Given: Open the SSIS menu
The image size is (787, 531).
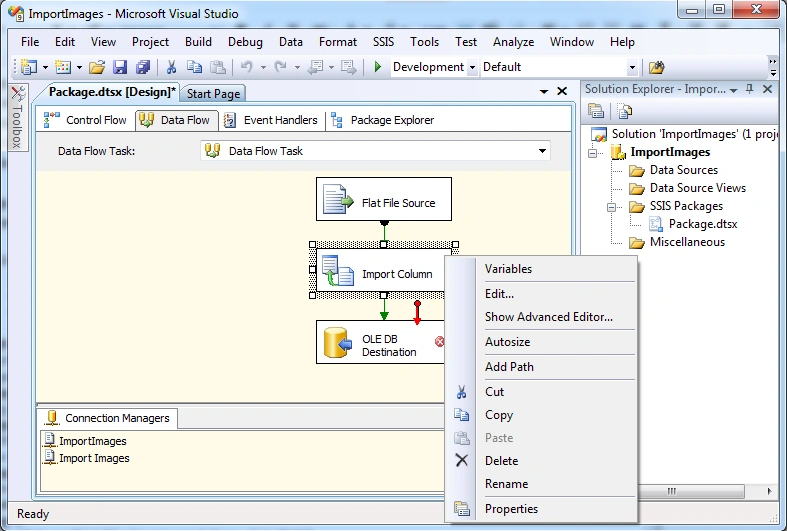Looking at the screenshot, I should point(383,42).
